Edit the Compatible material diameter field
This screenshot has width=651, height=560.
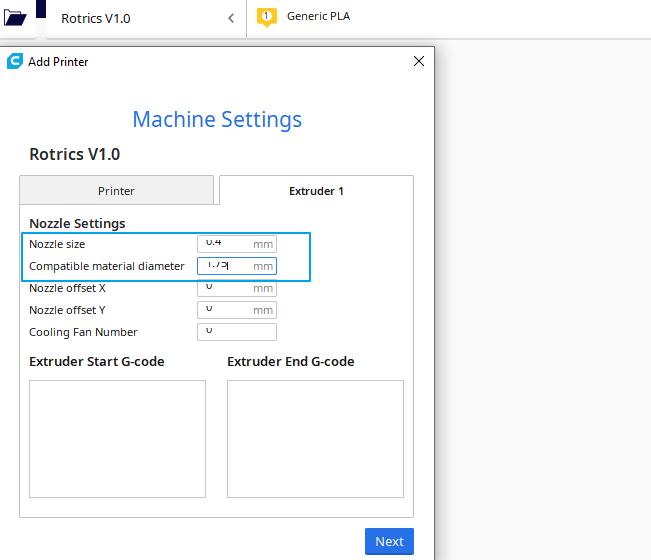tap(237, 266)
